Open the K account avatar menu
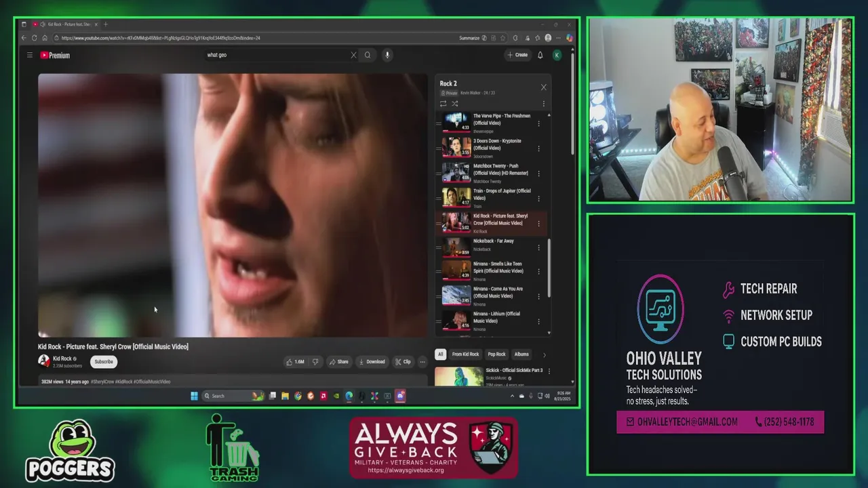 pyautogui.click(x=557, y=55)
